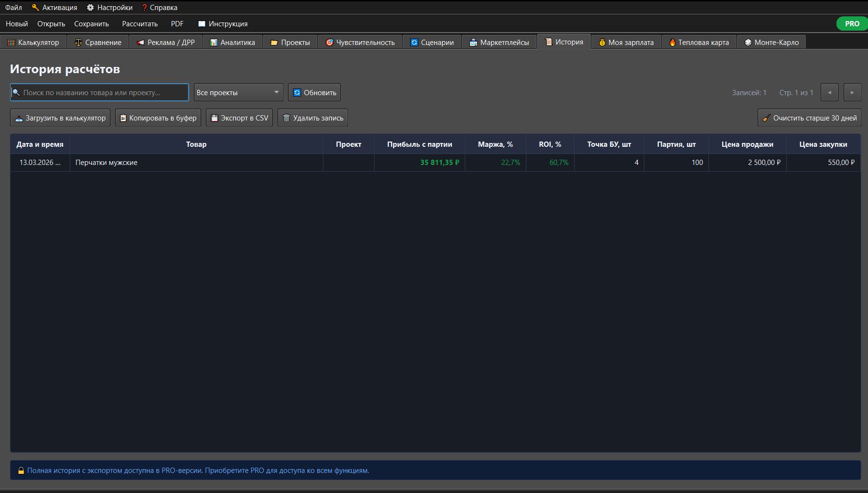Go to next page arrow

852,92
